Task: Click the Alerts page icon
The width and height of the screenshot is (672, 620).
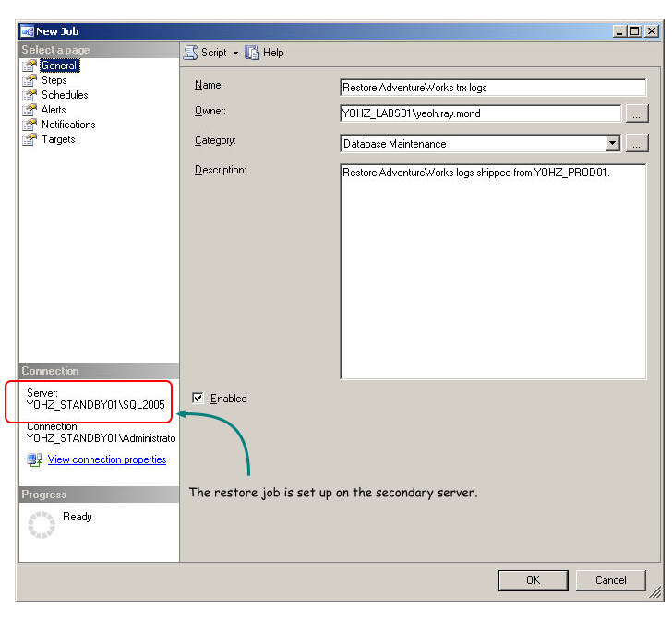Action: 30,110
